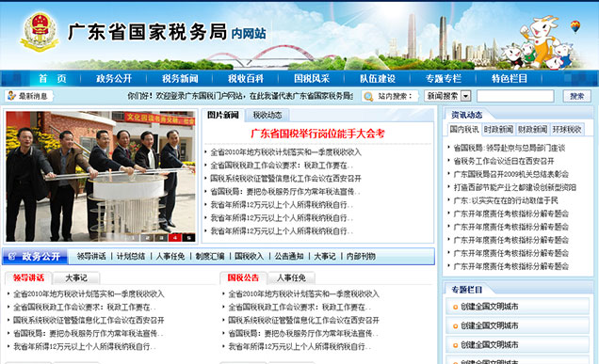The image size is (599, 364).
Task: Open headline 广东省国税举行岗位能手大会考
Action: (317, 134)
